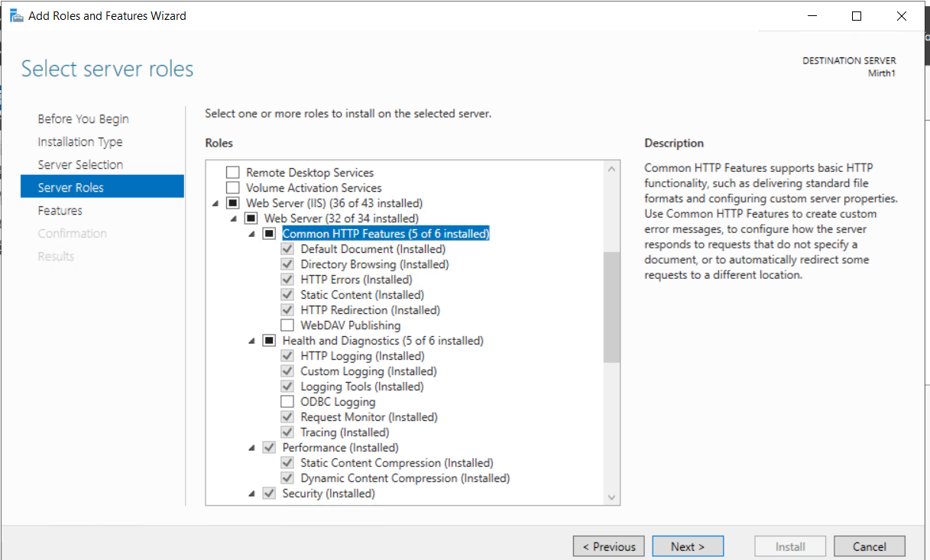930x560 pixels.
Task: Enable the ODBC Logging checkbox
Action: pyautogui.click(x=287, y=402)
